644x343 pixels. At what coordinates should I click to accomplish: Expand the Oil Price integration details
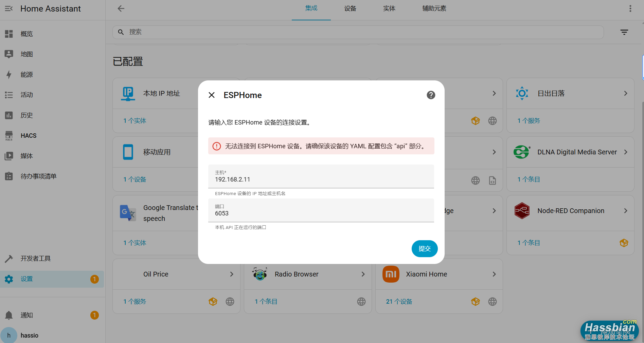(x=232, y=274)
